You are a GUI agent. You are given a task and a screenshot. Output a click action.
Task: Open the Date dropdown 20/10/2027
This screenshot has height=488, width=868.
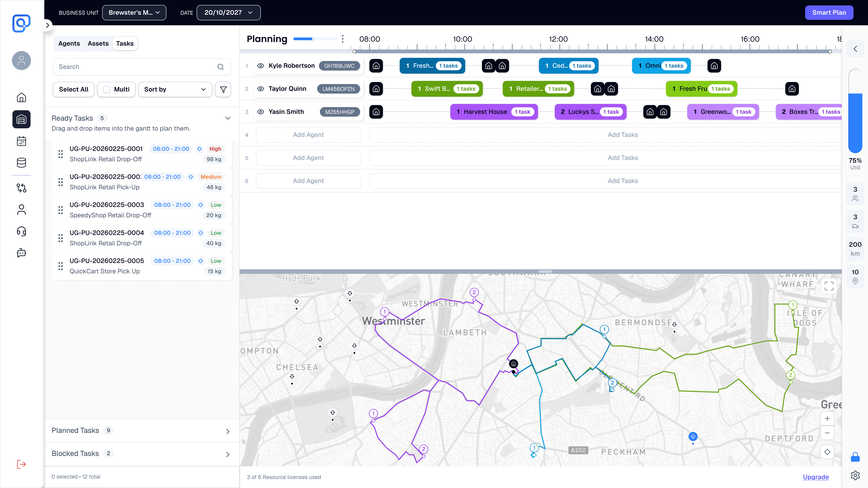228,13
